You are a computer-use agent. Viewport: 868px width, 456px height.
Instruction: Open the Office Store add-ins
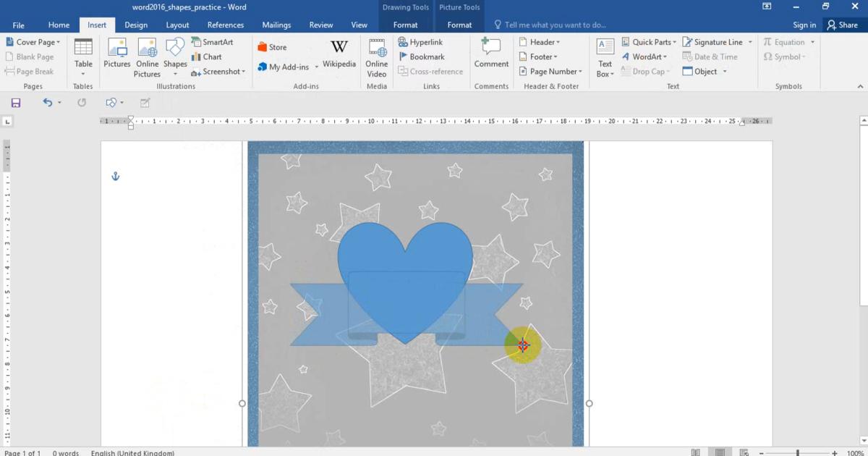(272, 47)
